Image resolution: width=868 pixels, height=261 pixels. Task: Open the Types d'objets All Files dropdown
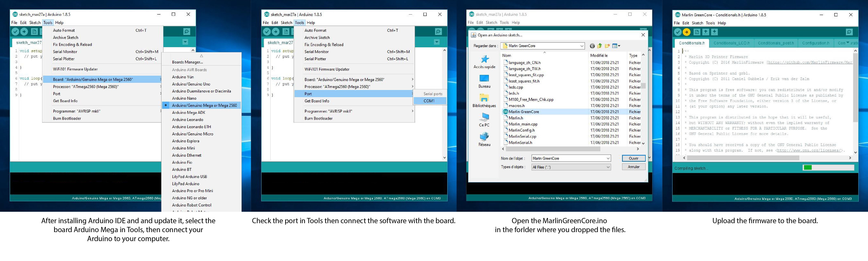point(608,167)
